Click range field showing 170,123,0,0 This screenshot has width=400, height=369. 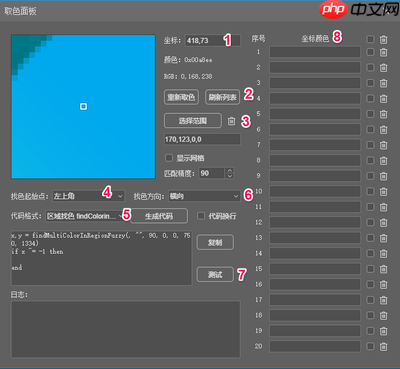click(202, 139)
